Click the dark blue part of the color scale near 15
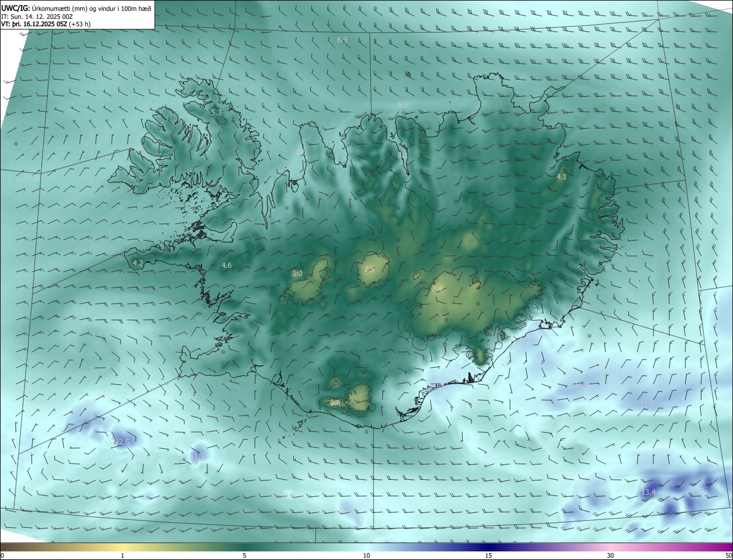 [488, 547]
